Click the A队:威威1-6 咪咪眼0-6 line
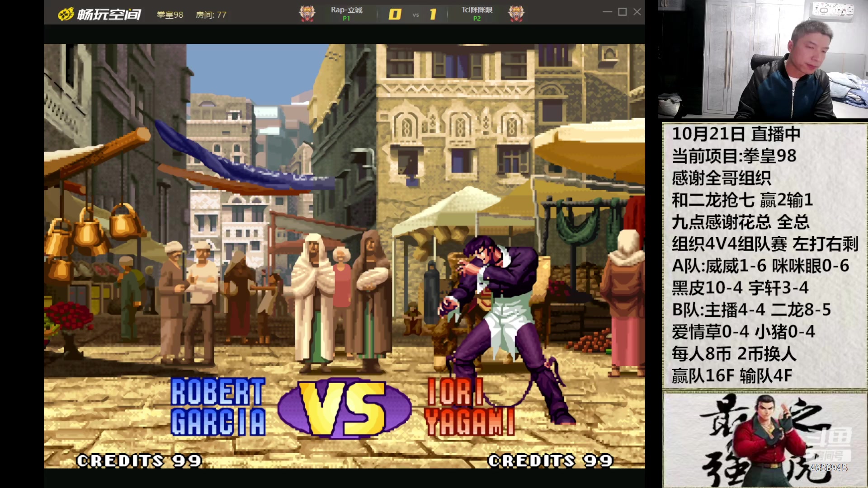 [760, 266]
